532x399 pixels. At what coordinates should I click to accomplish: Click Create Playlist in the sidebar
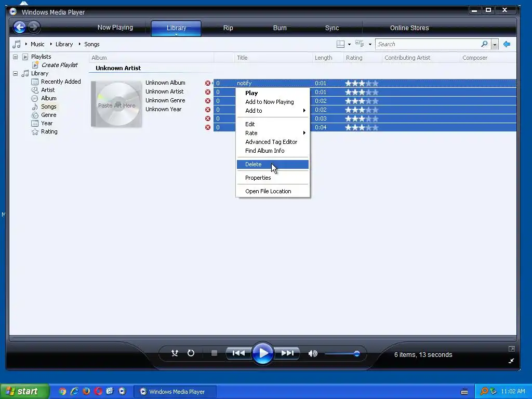pos(60,65)
